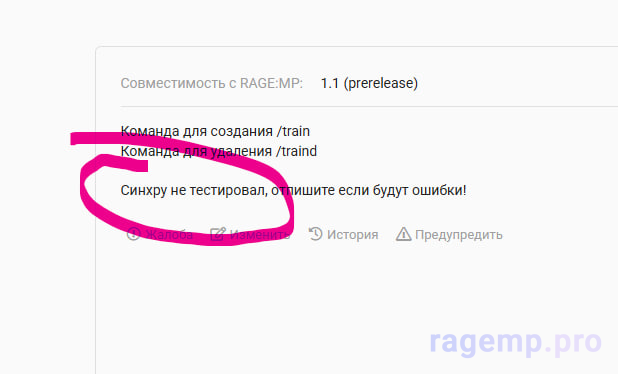Open the Жалоба complaint link
This screenshot has width=618, height=374.
pyautogui.click(x=160, y=234)
